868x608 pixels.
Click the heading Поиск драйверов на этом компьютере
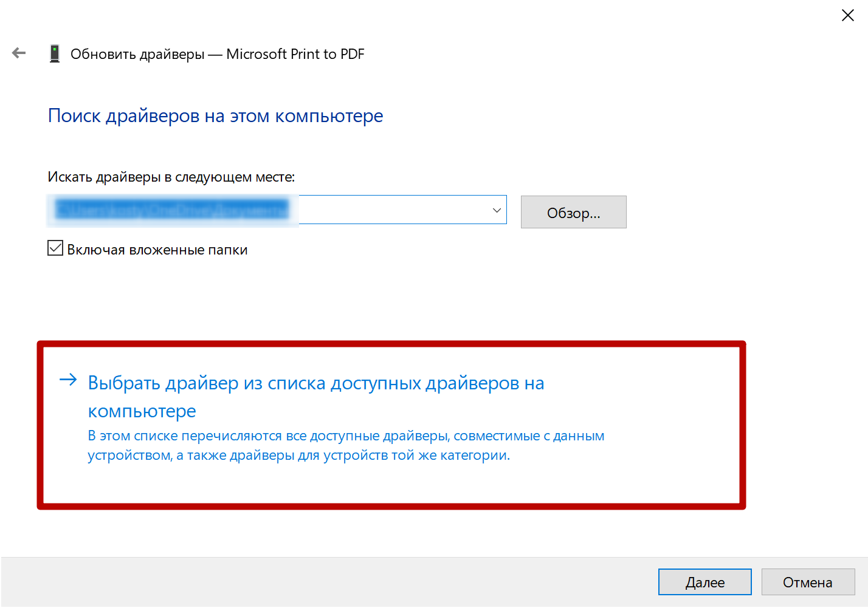coord(215,115)
